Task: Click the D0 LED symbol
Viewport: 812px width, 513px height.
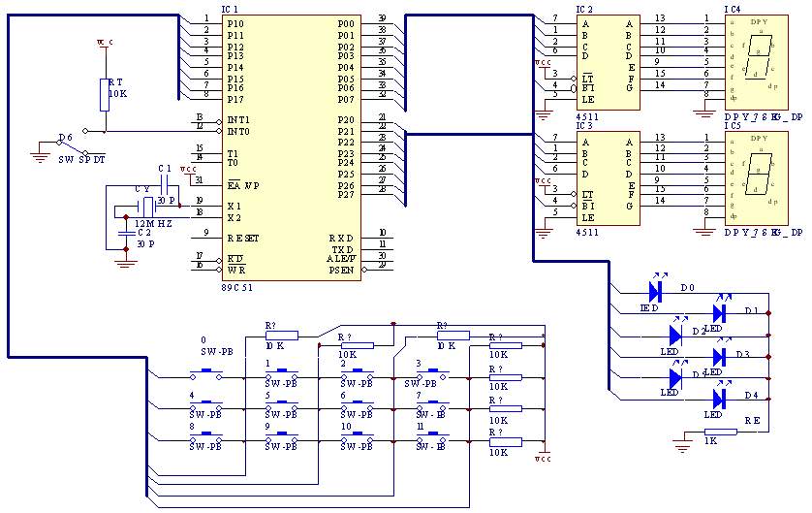Action: point(655,289)
